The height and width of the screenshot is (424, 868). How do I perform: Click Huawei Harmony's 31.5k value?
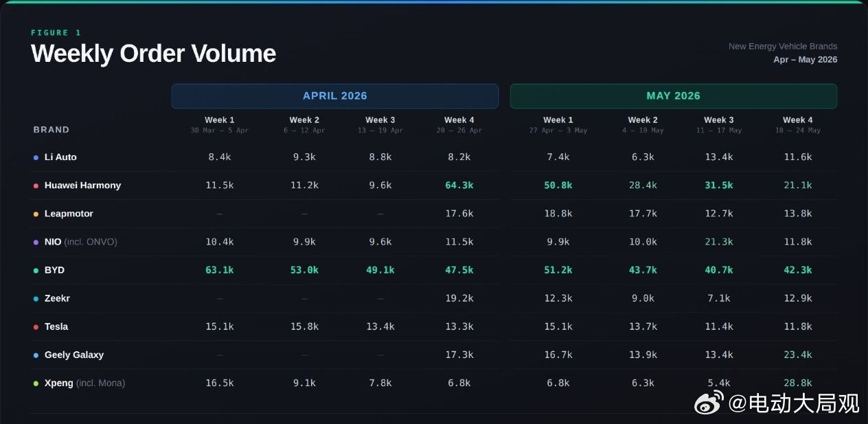[x=719, y=186]
